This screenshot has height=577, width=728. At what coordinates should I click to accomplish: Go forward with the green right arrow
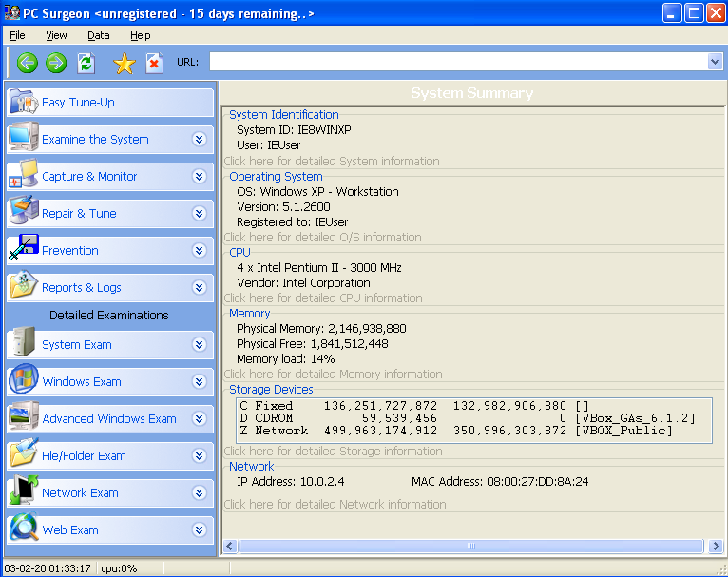click(56, 63)
